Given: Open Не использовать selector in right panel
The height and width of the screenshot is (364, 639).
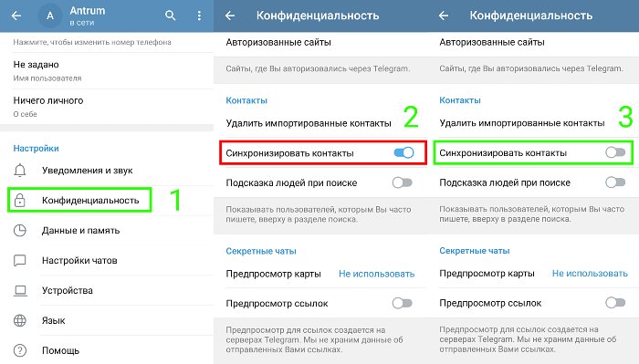Looking at the screenshot, I should [590, 273].
